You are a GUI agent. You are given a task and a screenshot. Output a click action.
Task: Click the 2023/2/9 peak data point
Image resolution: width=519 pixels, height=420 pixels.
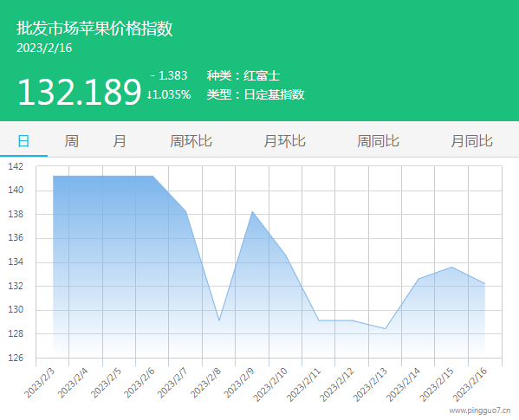coord(252,211)
